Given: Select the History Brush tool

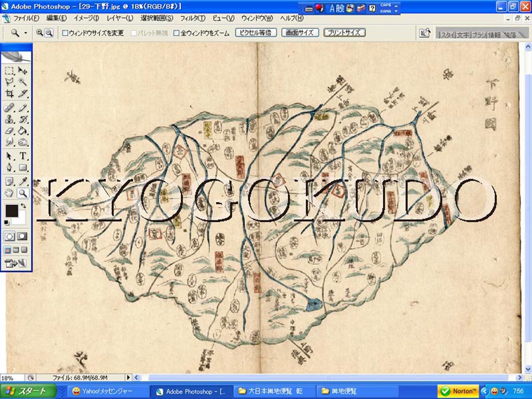Looking at the screenshot, I should [22, 119].
